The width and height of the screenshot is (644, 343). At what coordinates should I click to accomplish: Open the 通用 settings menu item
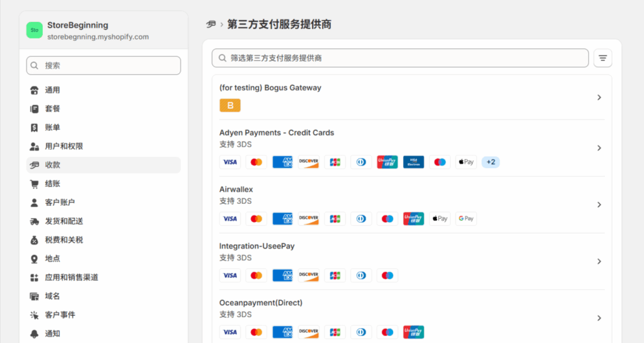pyautogui.click(x=52, y=90)
